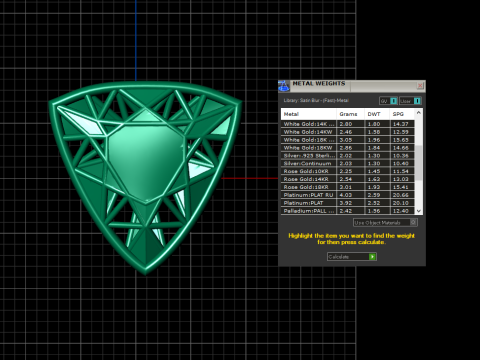
Task: Sort by the Metal column header
Action: (309, 114)
